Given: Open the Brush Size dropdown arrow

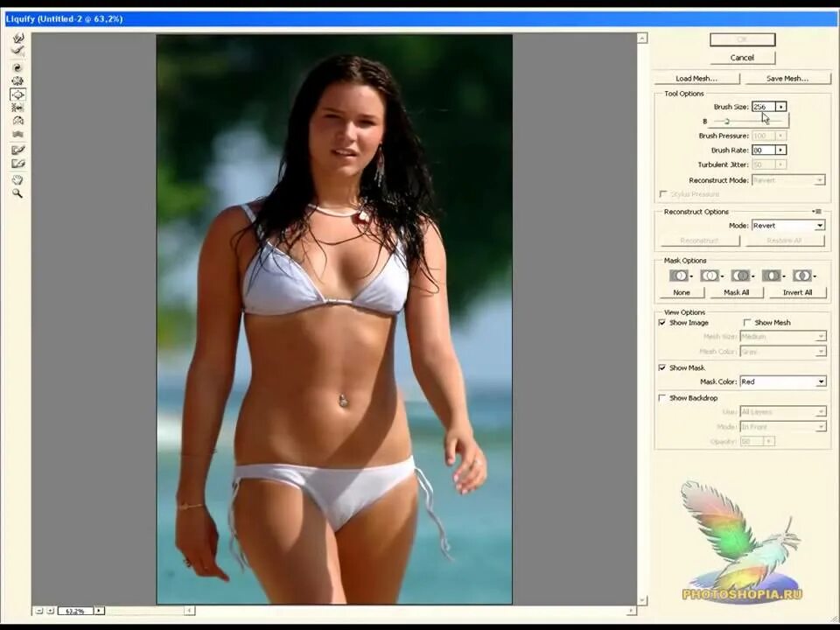Looking at the screenshot, I should (781, 107).
